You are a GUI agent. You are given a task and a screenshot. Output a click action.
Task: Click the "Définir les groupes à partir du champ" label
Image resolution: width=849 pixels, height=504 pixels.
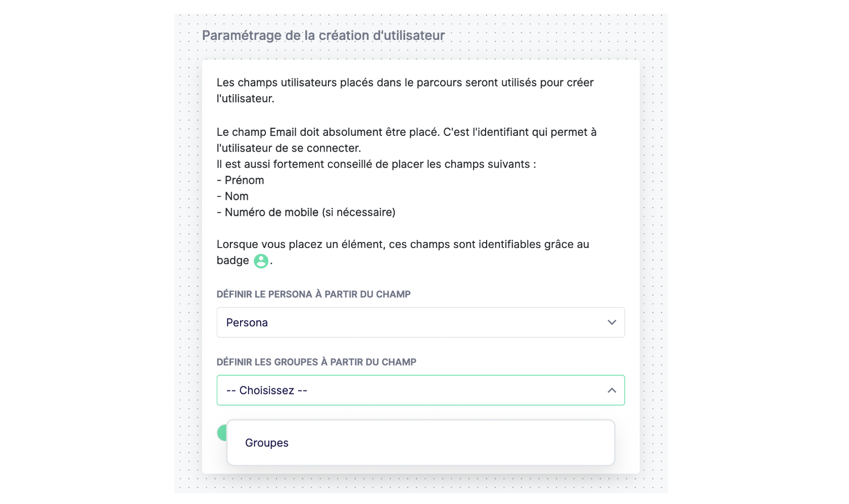pyautogui.click(x=316, y=362)
